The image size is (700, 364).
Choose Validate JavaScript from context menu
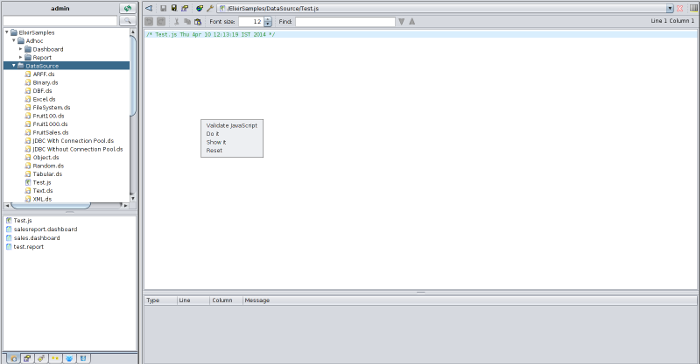(x=232, y=126)
